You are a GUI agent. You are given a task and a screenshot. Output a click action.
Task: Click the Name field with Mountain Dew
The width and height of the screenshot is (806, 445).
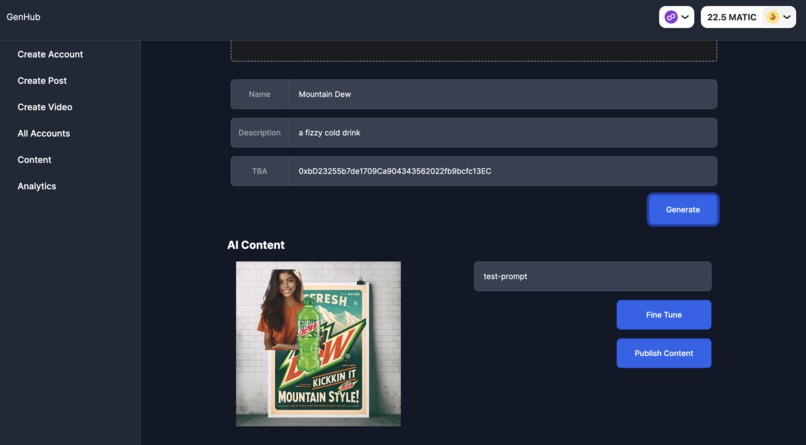[503, 94]
